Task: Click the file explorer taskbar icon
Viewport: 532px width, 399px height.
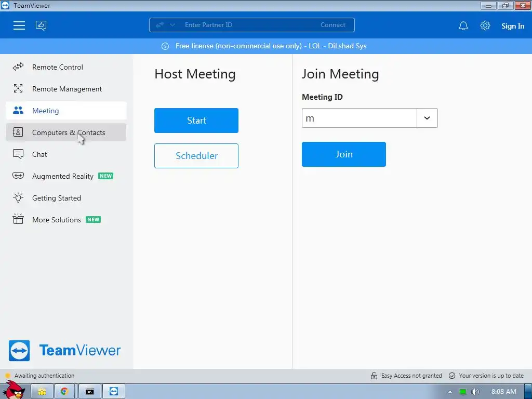Action: click(x=42, y=392)
